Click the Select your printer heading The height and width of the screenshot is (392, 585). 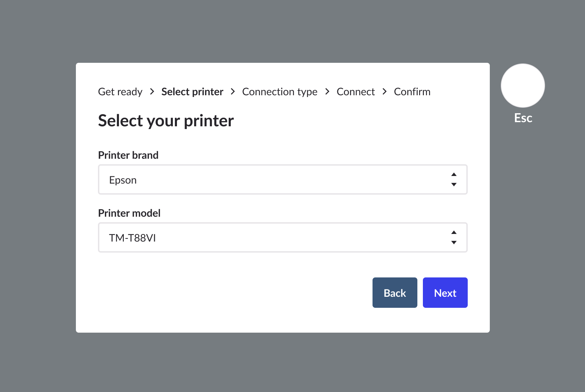pyautogui.click(x=166, y=121)
